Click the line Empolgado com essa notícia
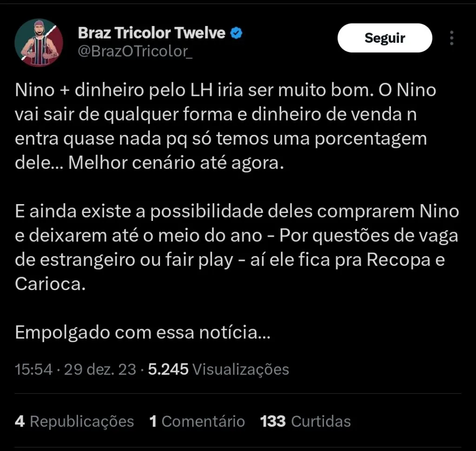476x451 pixels. [142, 332]
